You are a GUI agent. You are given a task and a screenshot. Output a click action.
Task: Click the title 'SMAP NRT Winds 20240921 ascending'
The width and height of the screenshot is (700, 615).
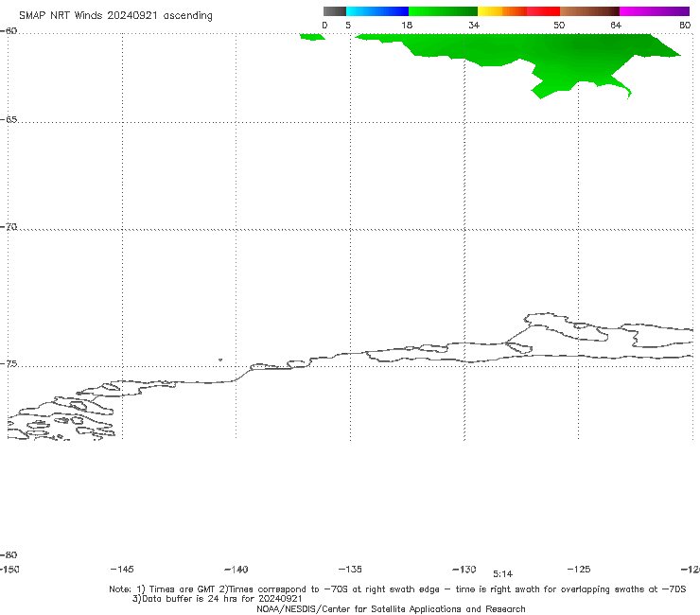(115, 16)
